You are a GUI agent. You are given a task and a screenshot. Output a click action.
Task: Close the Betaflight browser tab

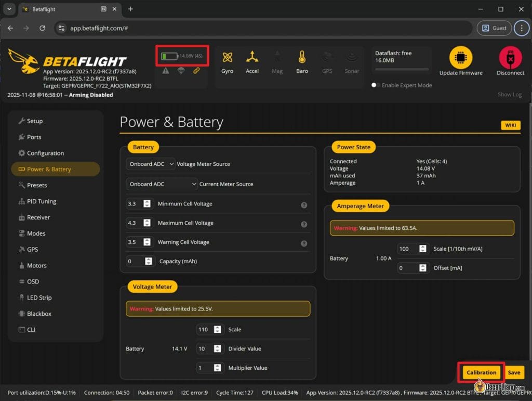114,9
